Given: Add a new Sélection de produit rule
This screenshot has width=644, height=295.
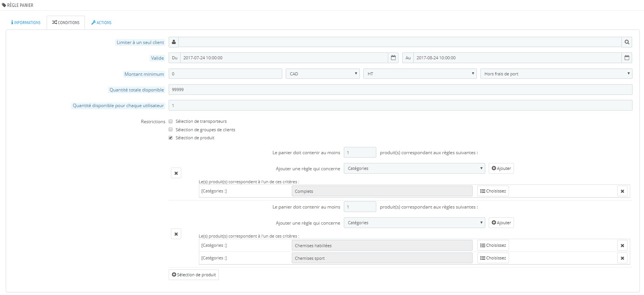Looking at the screenshot, I should (194, 275).
